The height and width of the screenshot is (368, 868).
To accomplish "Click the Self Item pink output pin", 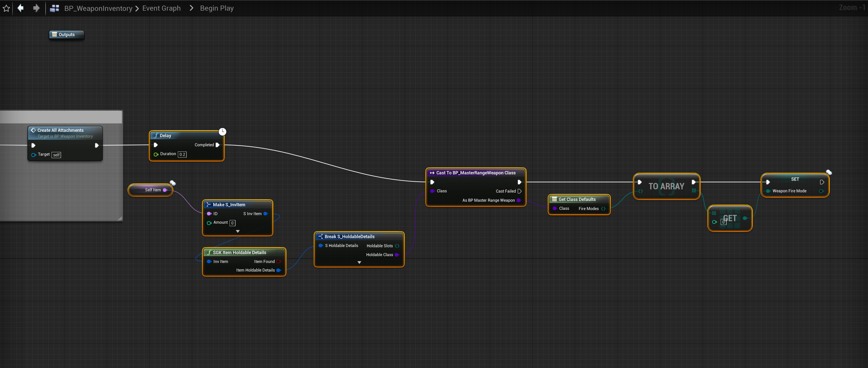I will click(165, 190).
